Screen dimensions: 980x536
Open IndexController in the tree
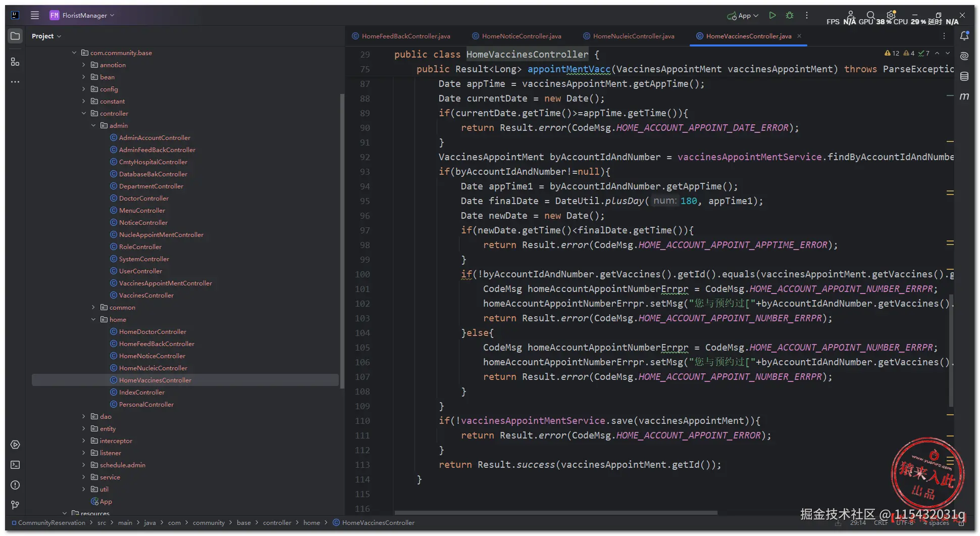point(142,392)
